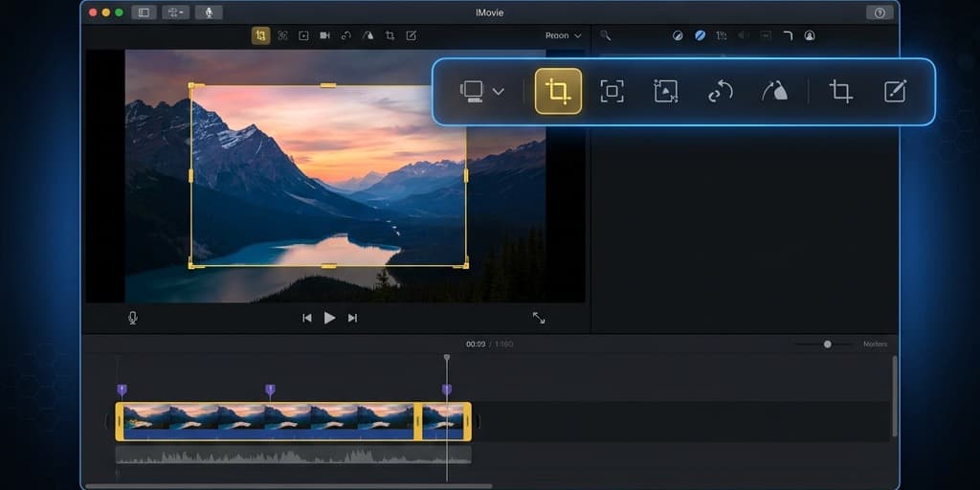Click the small square-with-dot icon in viewer toolbar

[x=303, y=35]
